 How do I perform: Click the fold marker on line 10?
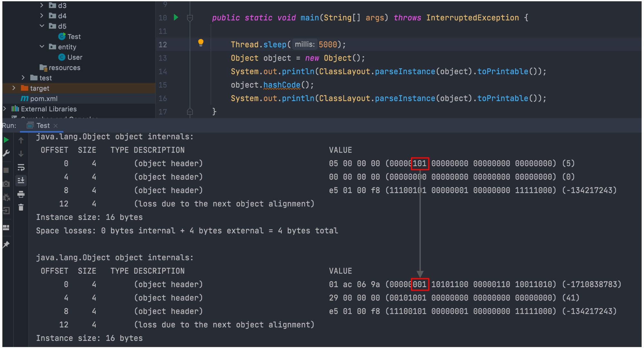click(190, 18)
